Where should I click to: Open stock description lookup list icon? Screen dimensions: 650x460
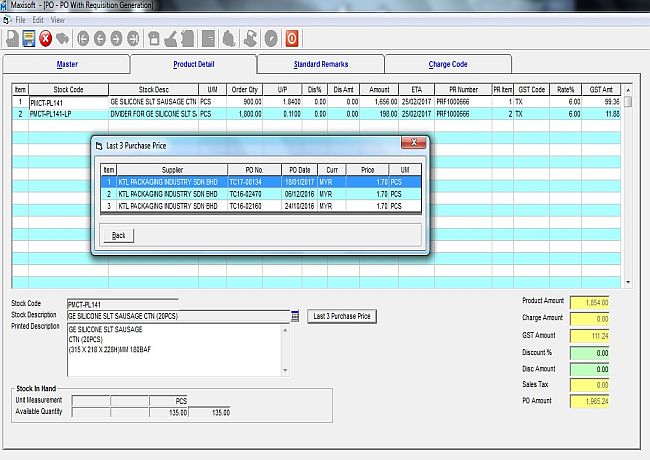coord(296,316)
